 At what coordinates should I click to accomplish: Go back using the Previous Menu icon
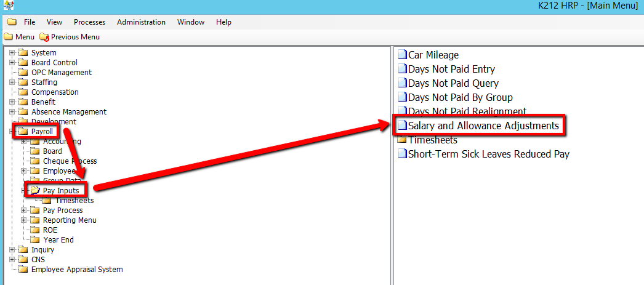coord(44,37)
